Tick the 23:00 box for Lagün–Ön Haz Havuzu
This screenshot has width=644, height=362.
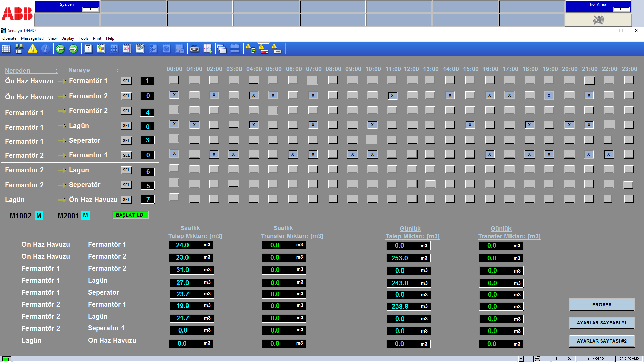pos(629,199)
